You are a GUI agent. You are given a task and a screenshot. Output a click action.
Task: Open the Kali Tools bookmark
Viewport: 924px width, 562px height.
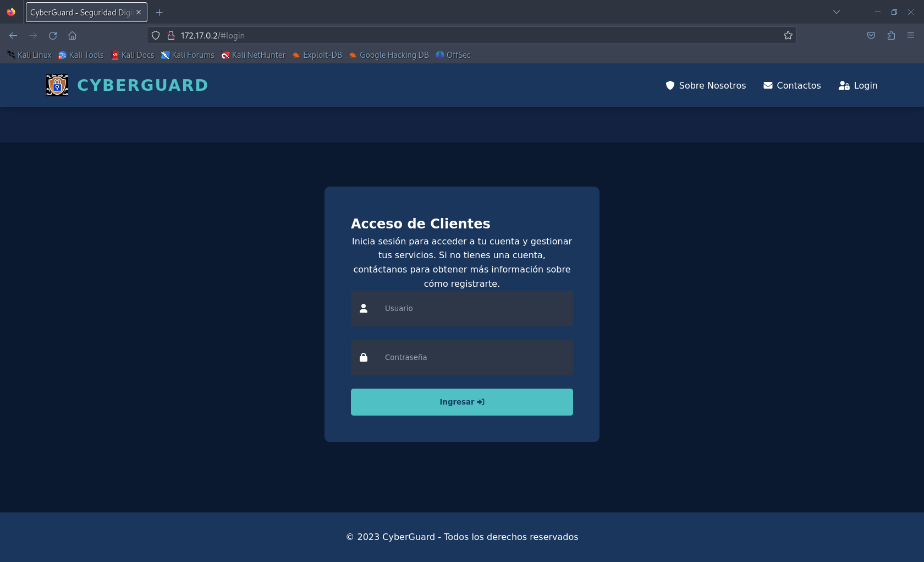pyautogui.click(x=81, y=55)
